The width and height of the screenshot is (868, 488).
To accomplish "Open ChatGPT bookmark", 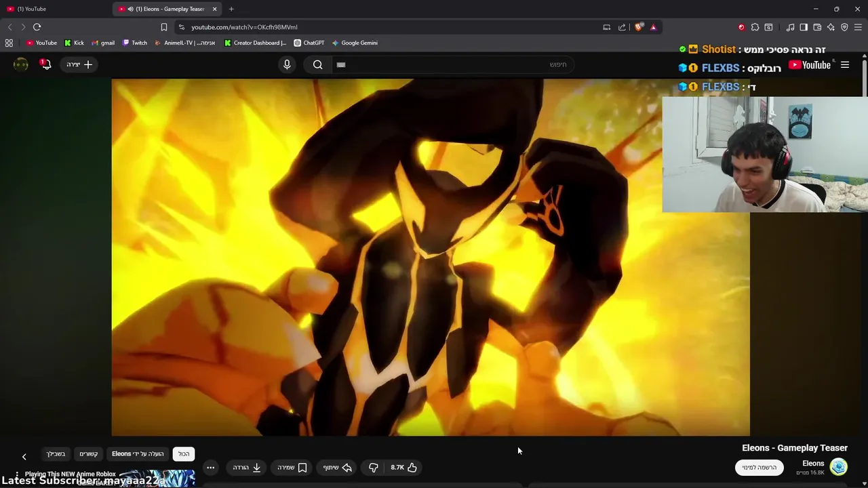I will pyautogui.click(x=309, y=43).
